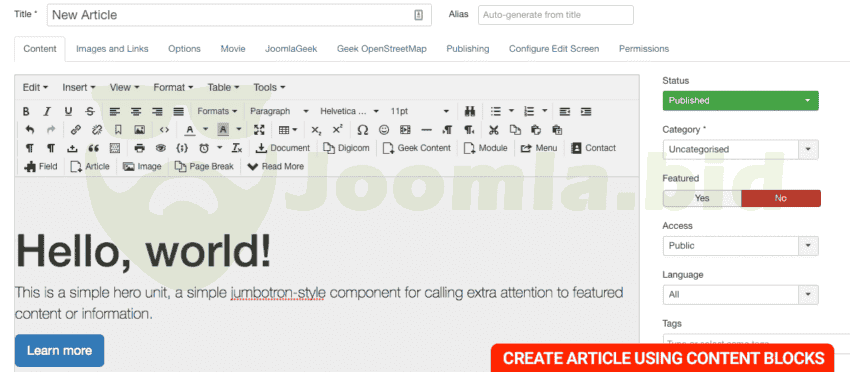This screenshot has width=850, height=372.
Task: Click the print icon in toolbar
Action: click(139, 148)
